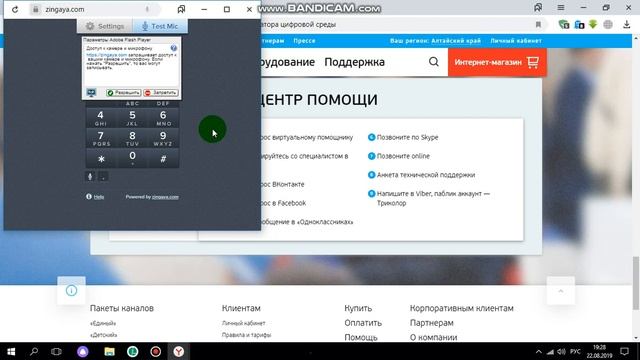
Task: Click the Flash Player help question icon
Action: 174,48
